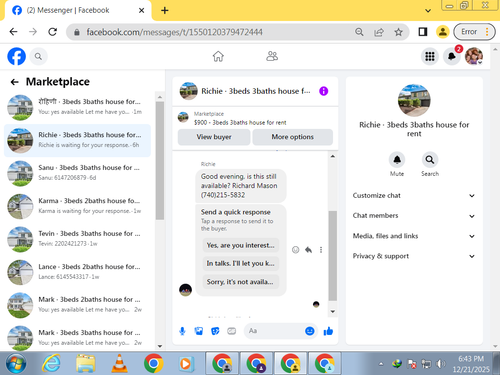Open the Karma 3beds 2baths conversation
The height and width of the screenshot is (375, 500).
pyautogui.click(x=77, y=206)
